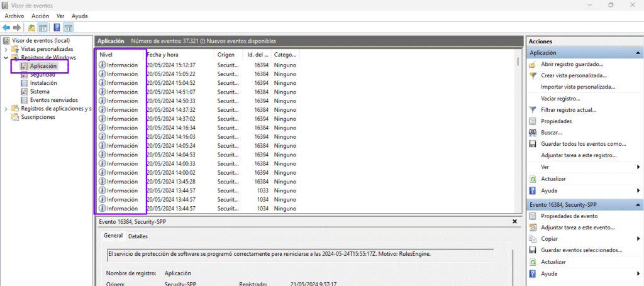This screenshot has width=644, height=286.
Task: Select the Sistema log in the tree
Action: (x=40, y=91)
